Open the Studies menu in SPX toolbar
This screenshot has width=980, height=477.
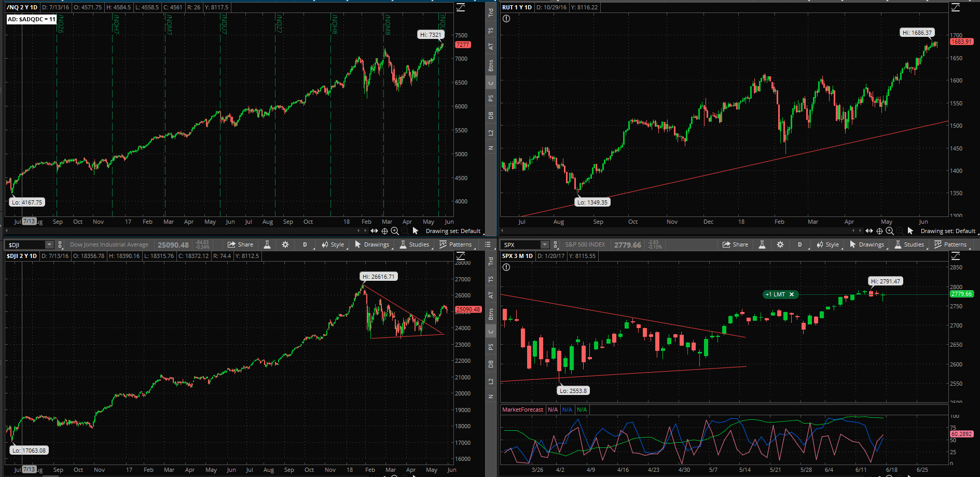point(909,244)
